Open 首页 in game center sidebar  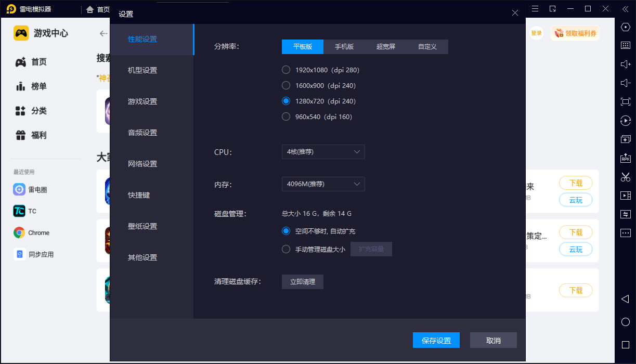coord(31,62)
